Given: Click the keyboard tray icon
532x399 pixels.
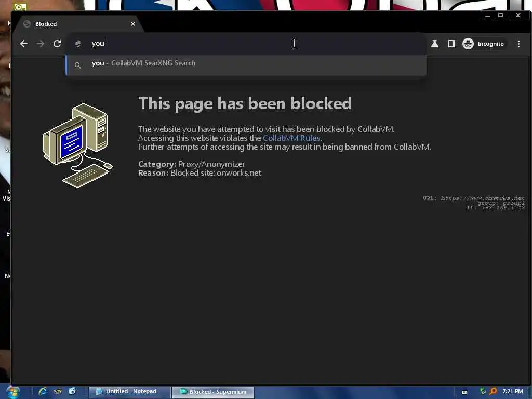Looking at the screenshot, I should 465,392.
